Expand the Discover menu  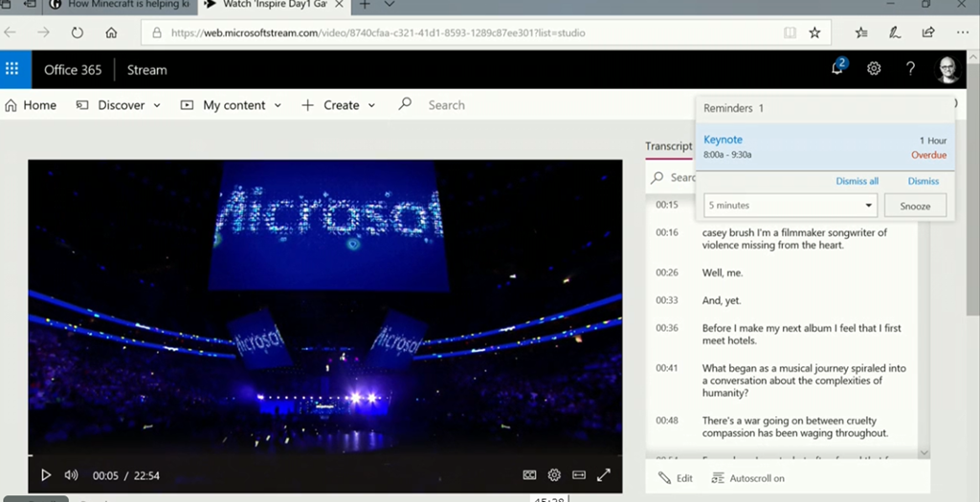[120, 105]
